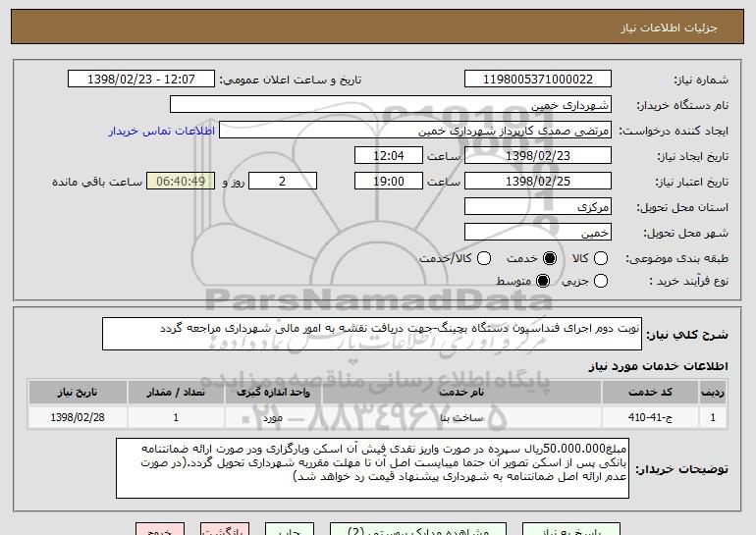Click the اطلاعات خدمات مورد نیاز heading
This screenshot has height=535, width=756.
tap(658, 366)
